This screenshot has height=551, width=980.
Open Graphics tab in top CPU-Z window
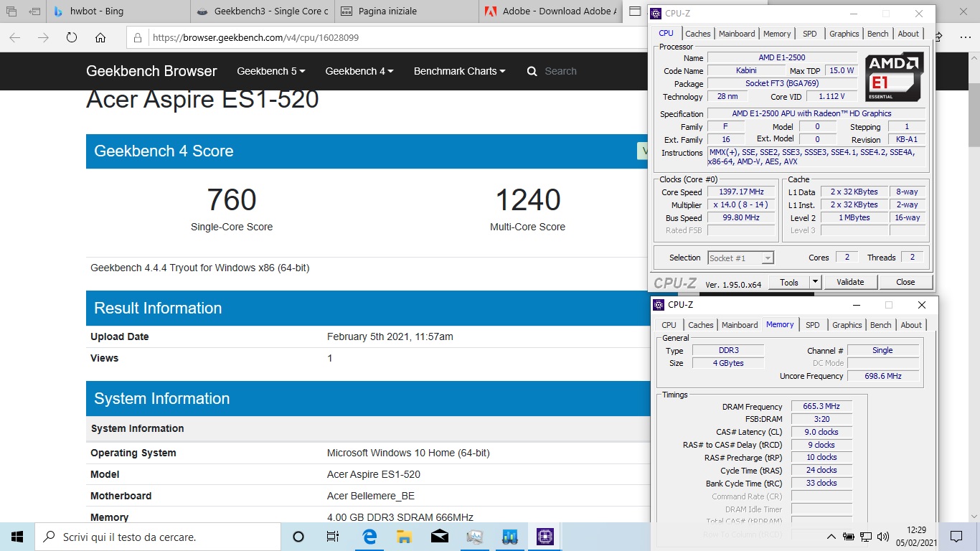pos(844,34)
